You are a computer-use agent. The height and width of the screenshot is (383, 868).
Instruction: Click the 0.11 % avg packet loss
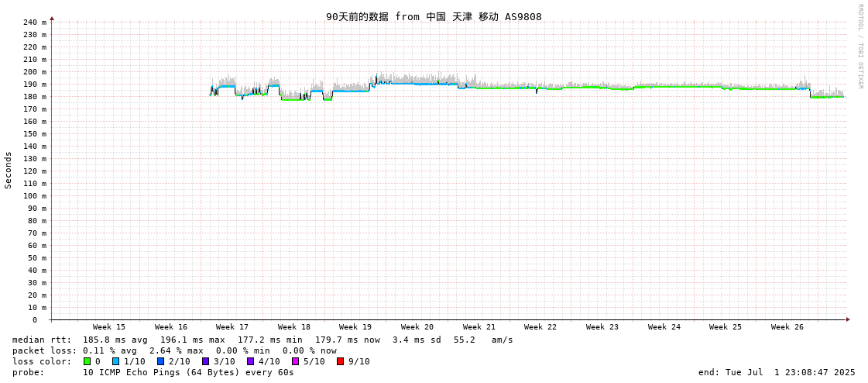coord(110,351)
